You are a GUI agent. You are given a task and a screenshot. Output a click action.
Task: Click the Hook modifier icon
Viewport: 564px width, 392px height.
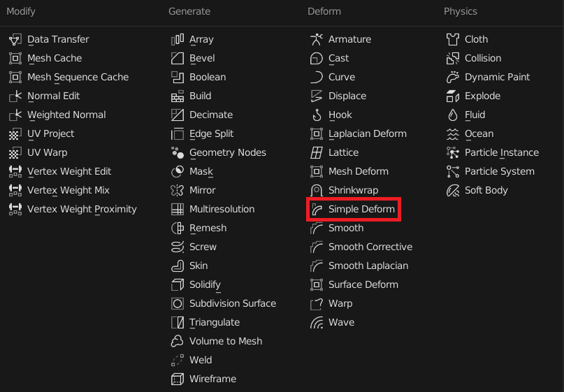[x=317, y=115]
